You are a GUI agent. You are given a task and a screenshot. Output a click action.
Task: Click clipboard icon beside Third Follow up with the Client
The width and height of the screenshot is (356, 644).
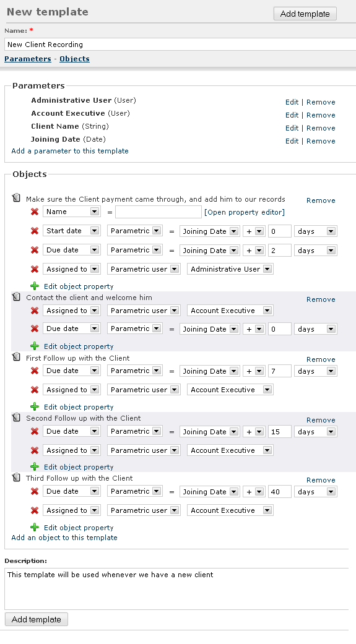tap(17, 478)
